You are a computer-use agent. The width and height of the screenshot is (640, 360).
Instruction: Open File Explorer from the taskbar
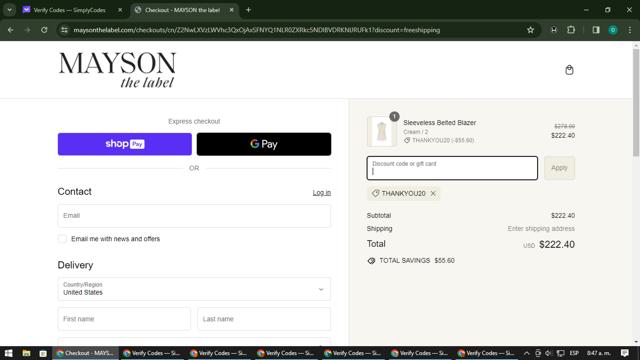(x=26, y=353)
